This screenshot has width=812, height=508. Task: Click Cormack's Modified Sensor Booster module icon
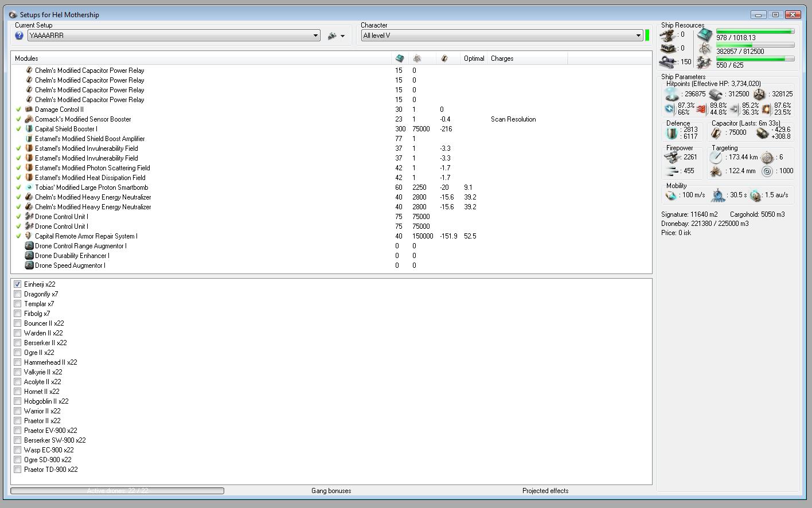click(29, 119)
